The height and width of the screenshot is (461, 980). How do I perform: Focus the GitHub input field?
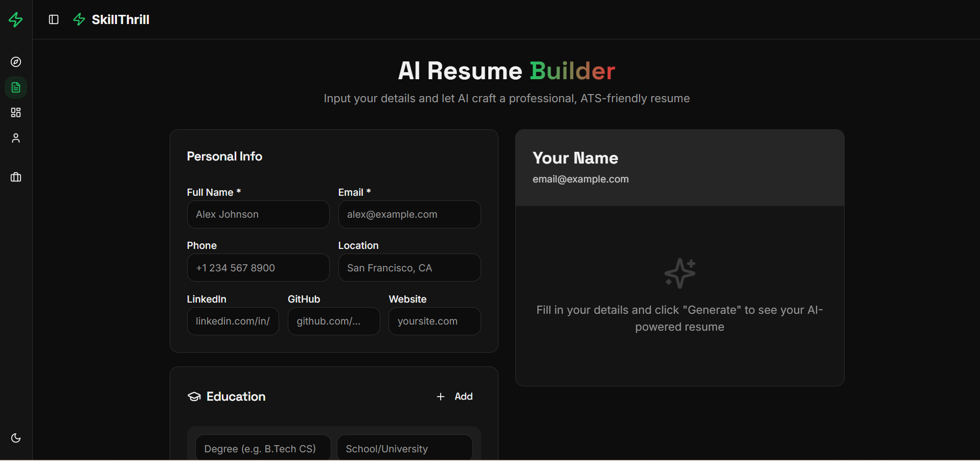[334, 321]
